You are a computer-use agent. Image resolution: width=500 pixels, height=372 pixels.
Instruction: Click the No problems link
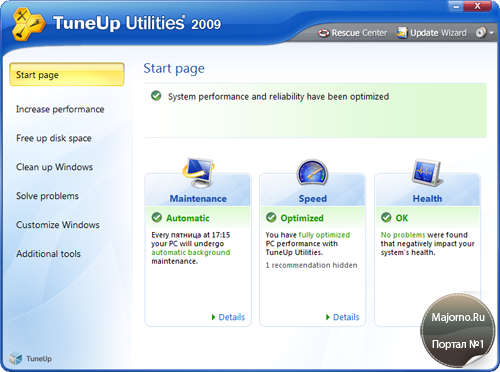coord(403,235)
